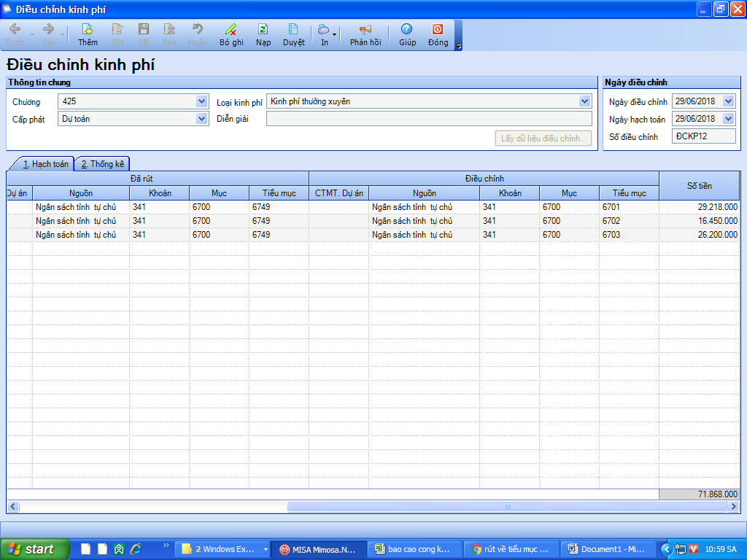Click the CTMT. Dự án column header
The image size is (747, 560).
pos(338,193)
